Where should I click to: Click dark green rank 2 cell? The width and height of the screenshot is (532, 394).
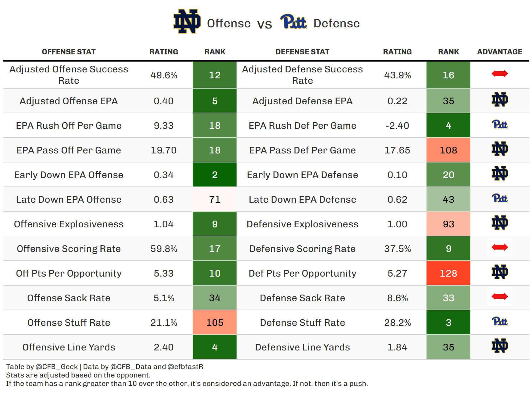[215, 175]
